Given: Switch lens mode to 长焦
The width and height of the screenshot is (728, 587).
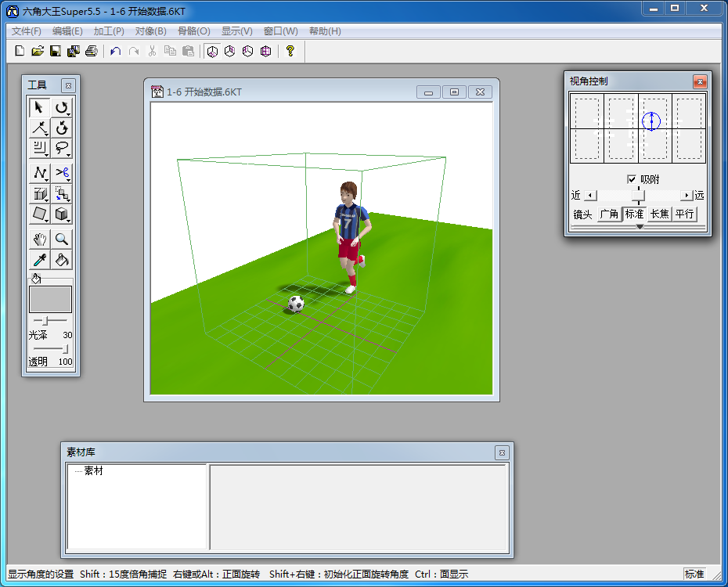Looking at the screenshot, I should pyautogui.click(x=659, y=214).
